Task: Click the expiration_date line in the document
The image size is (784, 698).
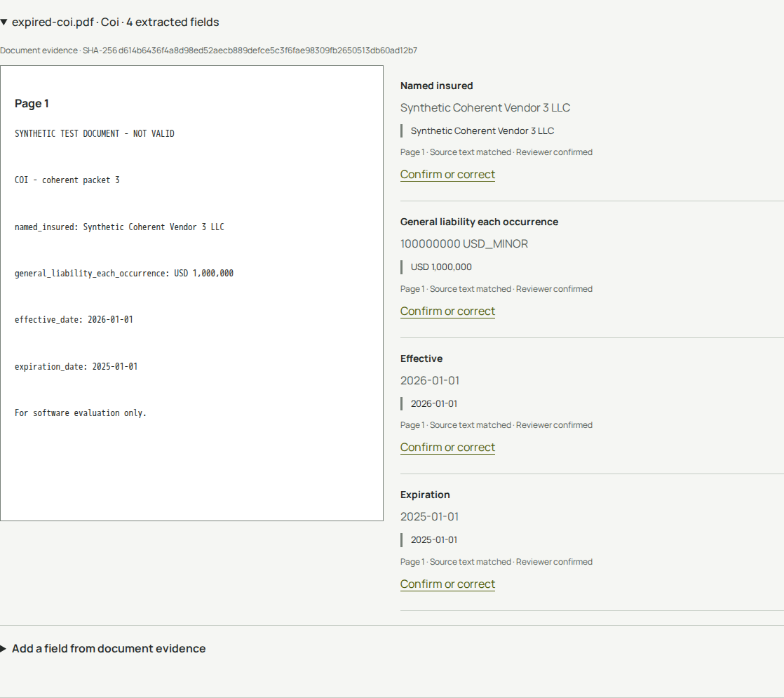Action: 76,366
